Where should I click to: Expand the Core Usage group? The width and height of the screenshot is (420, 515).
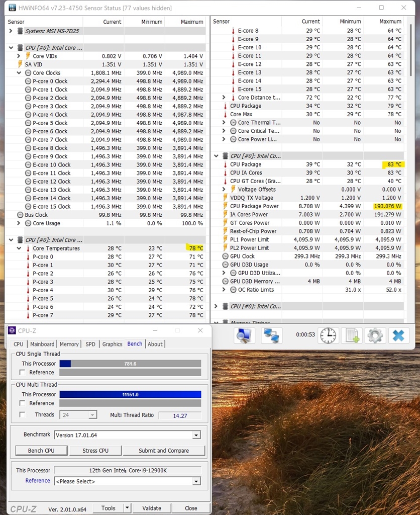[19, 223]
